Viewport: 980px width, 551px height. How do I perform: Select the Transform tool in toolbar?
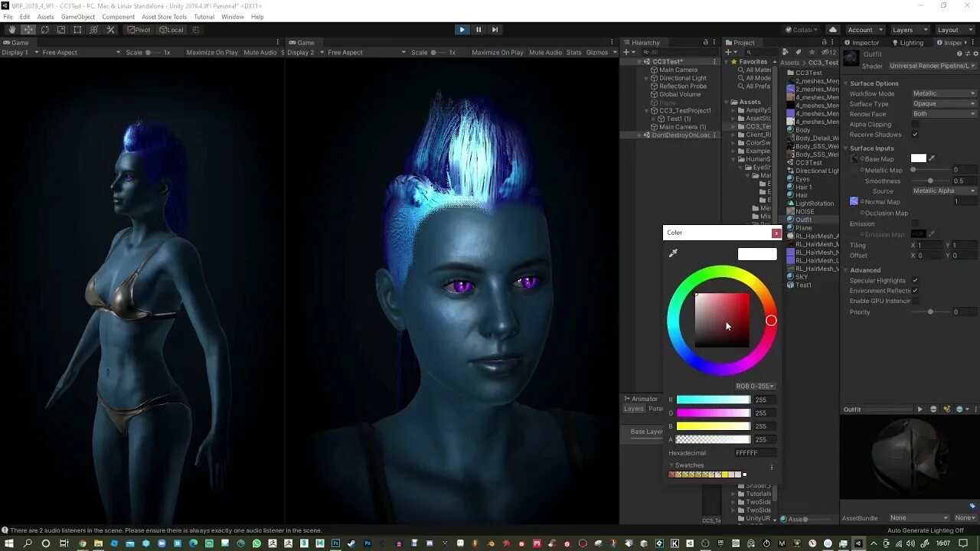[x=94, y=30]
